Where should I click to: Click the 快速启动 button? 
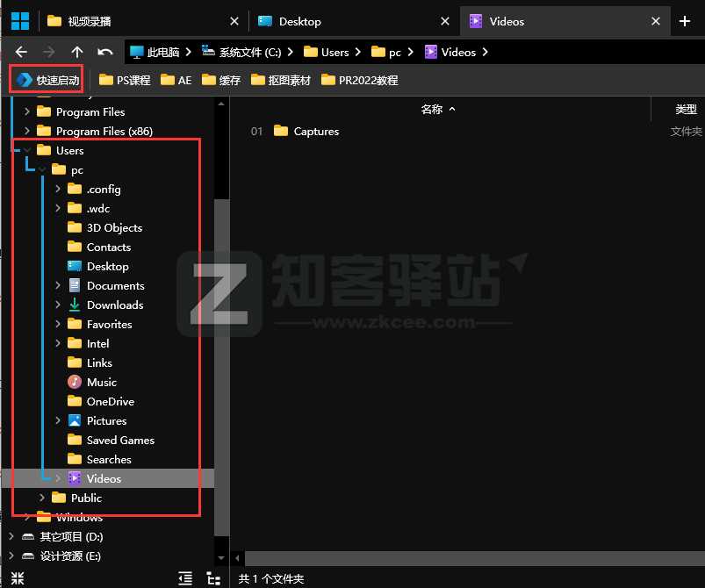46,78
